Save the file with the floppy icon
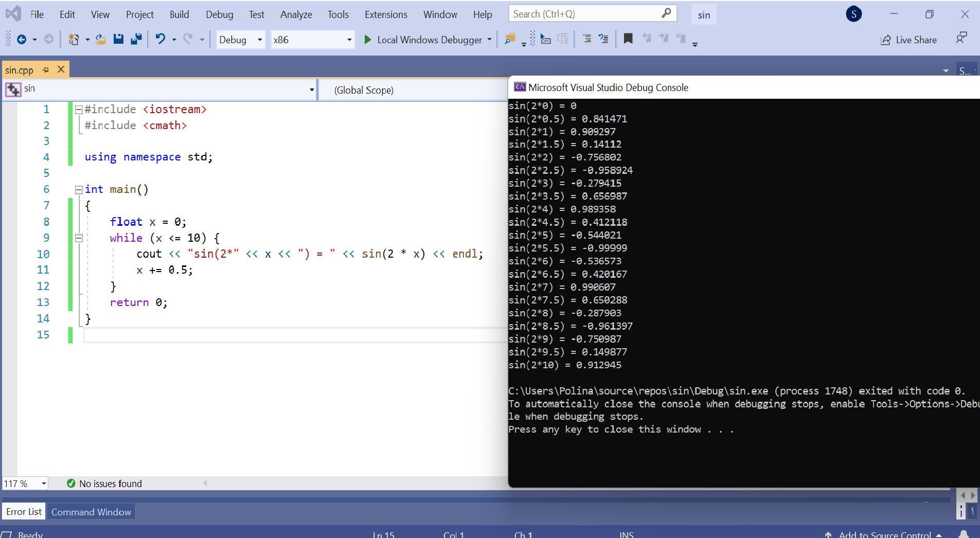 click(x=118, y=39)
